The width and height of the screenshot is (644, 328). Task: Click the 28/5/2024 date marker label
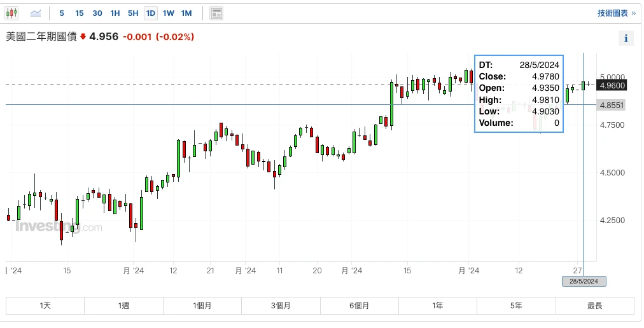click(x=584, y=281)
